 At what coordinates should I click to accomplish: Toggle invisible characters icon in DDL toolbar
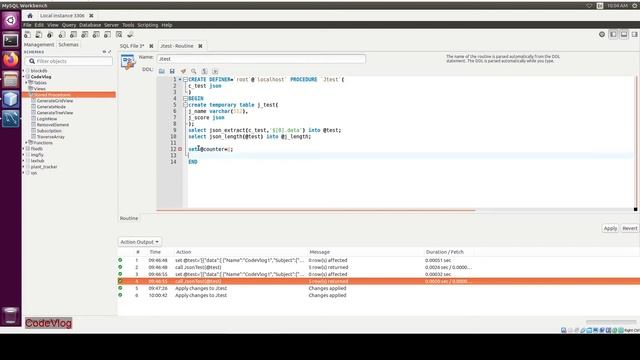(204, 71)
